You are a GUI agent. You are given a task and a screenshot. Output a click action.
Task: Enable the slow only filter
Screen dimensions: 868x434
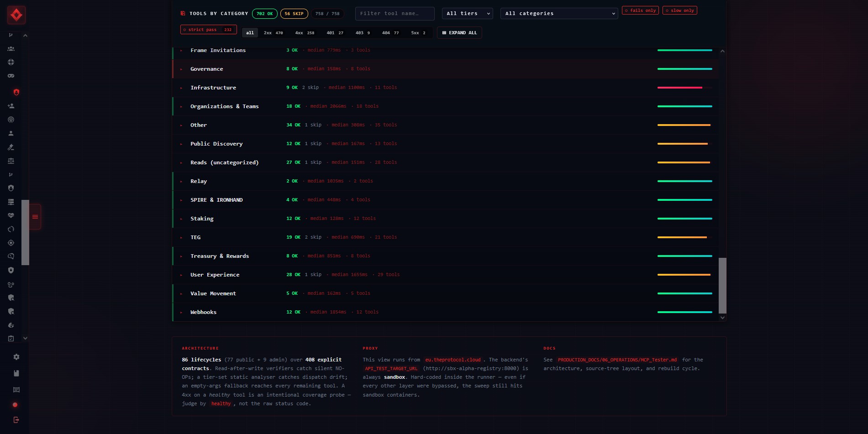pyautogui.click(x=680, y=10)
